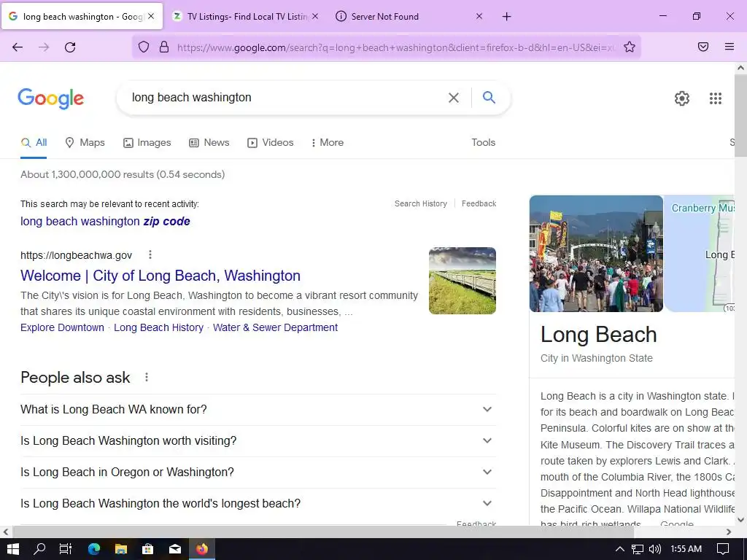Show hidden system tray icons
This screenshot has height=560, width=747.
pos(620,549)
